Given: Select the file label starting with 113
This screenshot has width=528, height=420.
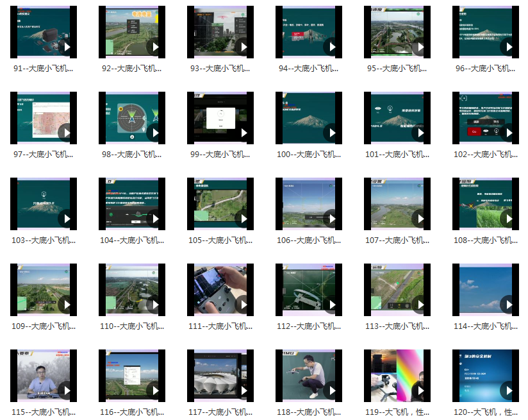Looking at the screenshot, I should click(397, 326).
